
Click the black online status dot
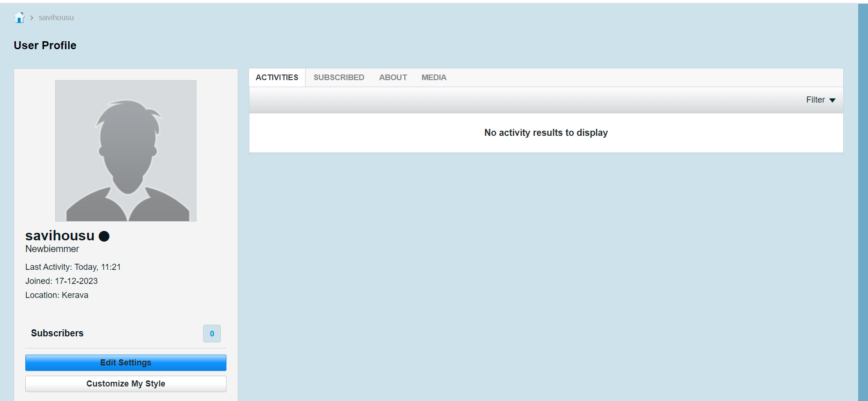click(104, 236)
